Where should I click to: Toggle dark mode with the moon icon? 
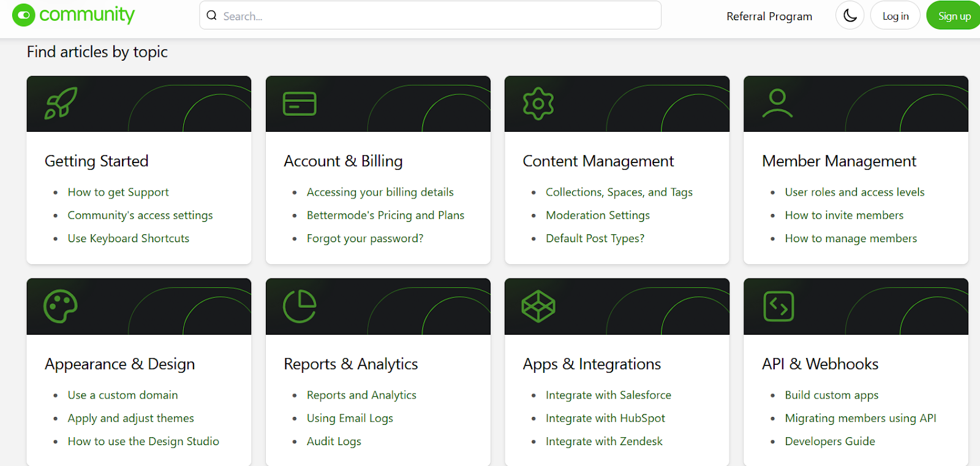click(850, 15)
